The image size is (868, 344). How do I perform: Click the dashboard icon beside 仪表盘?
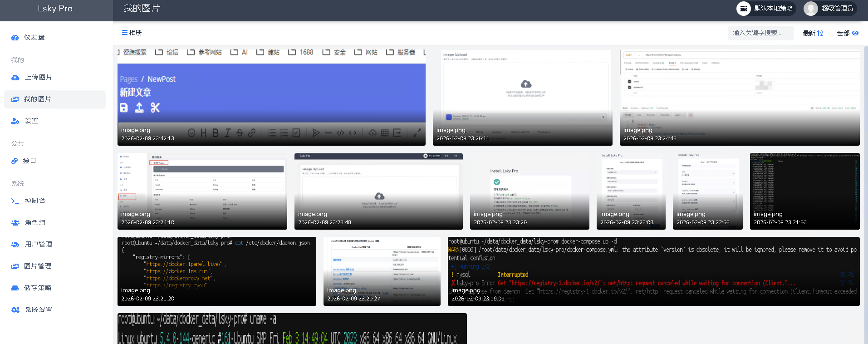pyautogui.click(x=15, y=38)
